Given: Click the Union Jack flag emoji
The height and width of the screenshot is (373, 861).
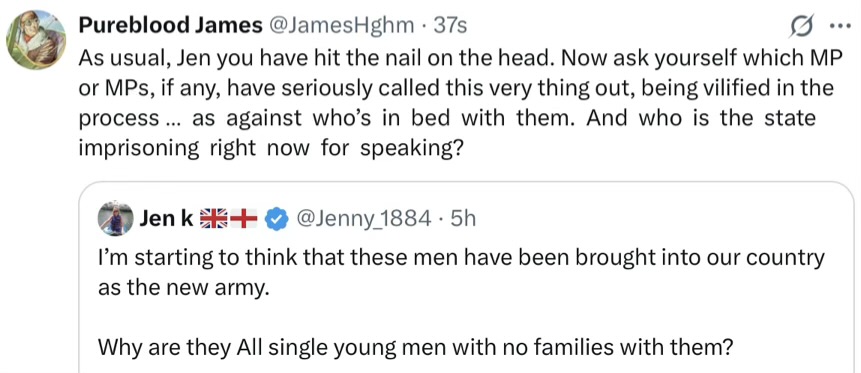Looking at the screenshot, I should pos(213,219).
